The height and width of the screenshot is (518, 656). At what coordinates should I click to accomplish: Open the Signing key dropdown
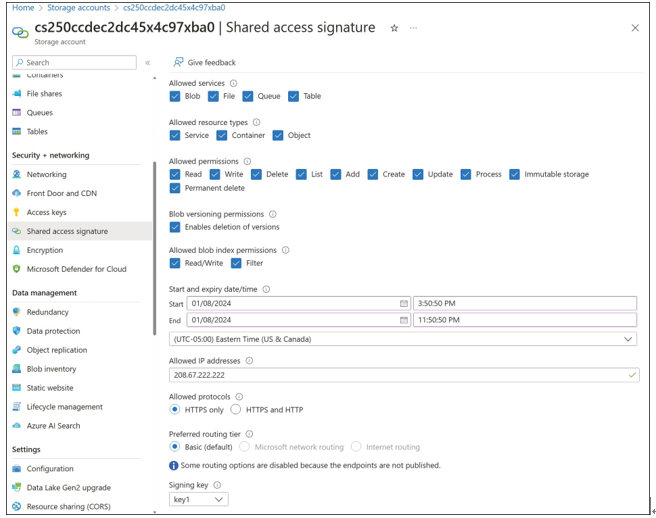coord(199,499)
